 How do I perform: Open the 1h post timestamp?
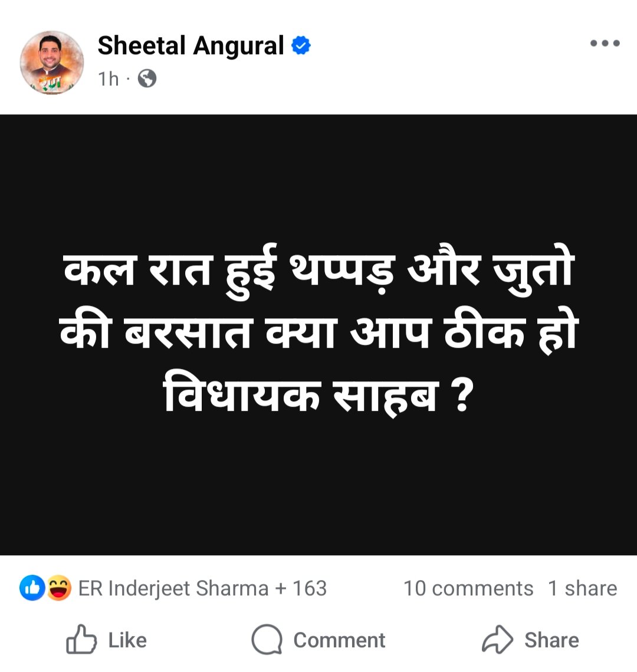click(108, 79)
